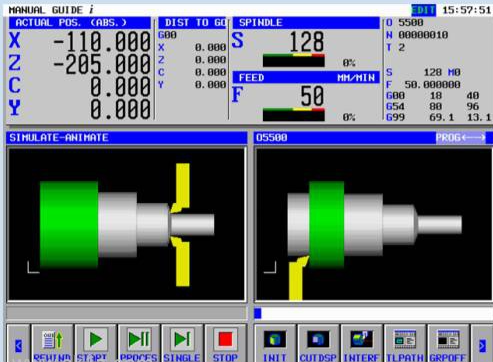Click the X axis actual position value
The height and width of the screenshot is (362, 493).
tap(102, 42)
